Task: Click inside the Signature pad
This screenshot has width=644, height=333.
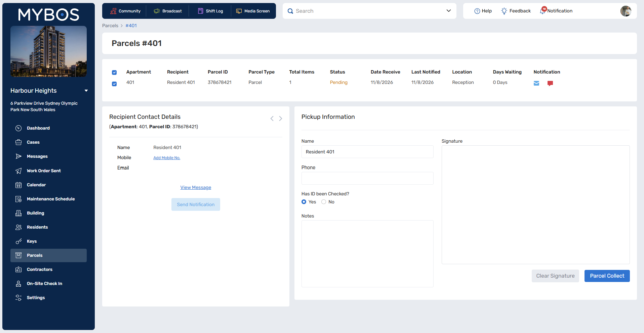Action: [535, 205]
